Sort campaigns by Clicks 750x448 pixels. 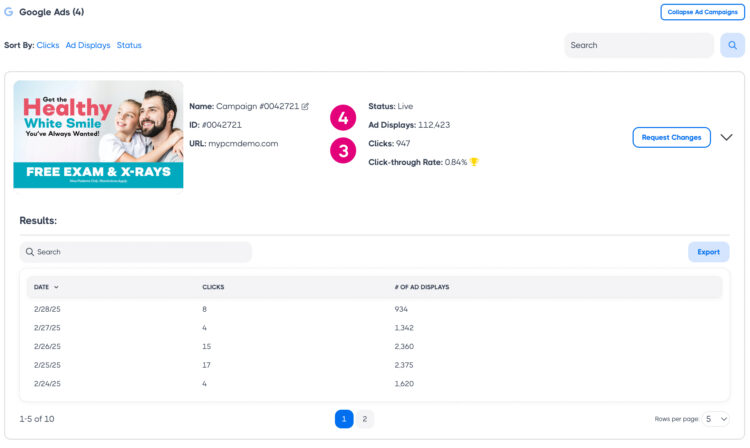[x=48, y=45]
